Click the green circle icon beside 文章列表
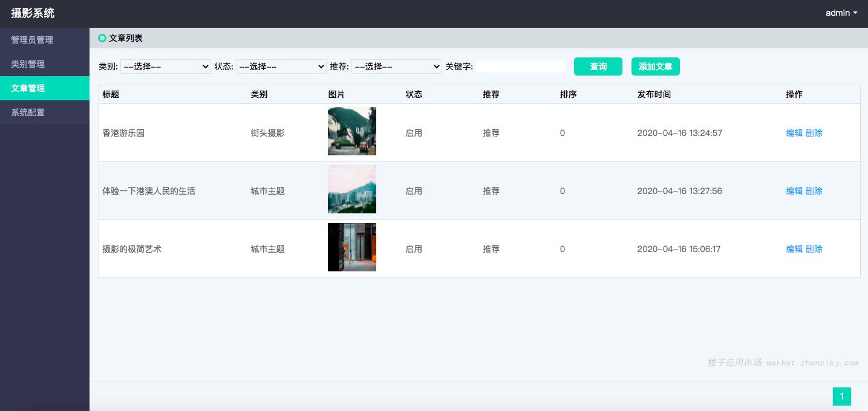The height and width of the screenshot is (411, 868). pyautogui.click(x=102, y=38)
